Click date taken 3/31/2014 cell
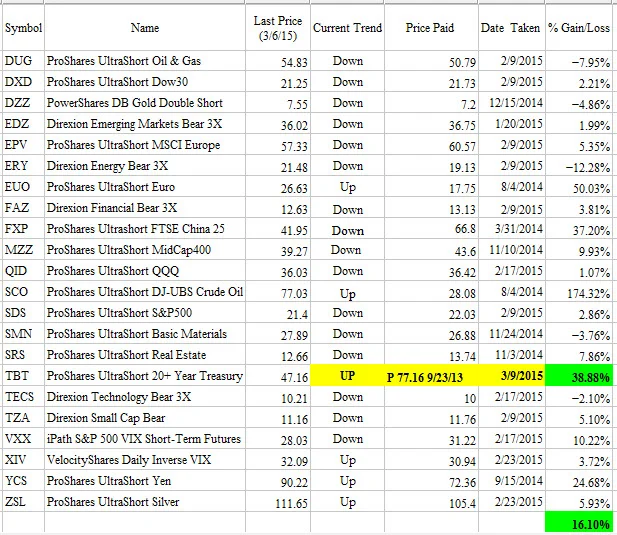 point(512,229)
